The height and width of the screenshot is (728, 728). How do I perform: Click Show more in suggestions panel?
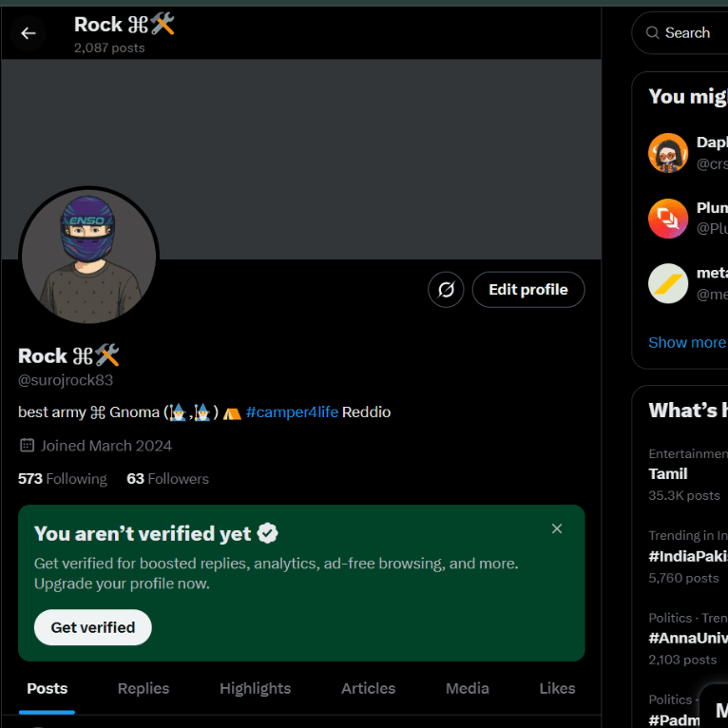pyautogui.click(x=686, y=342)
